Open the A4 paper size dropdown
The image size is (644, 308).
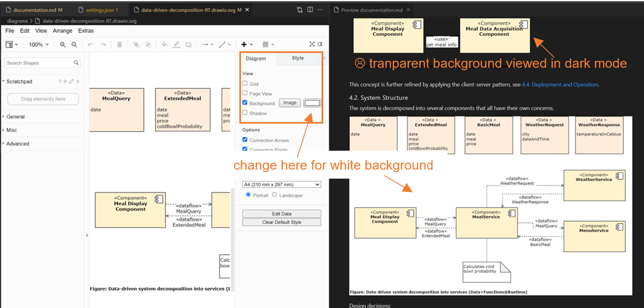[x=281, y=185]
